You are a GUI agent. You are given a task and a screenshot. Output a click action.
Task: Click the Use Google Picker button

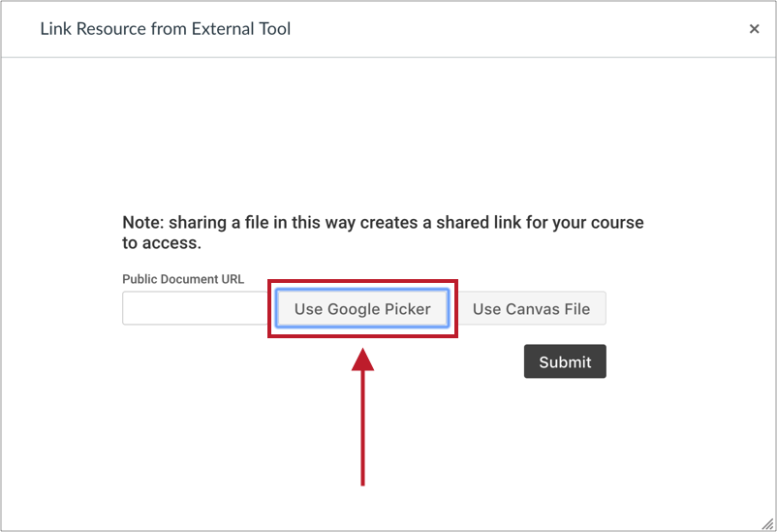pyautogui.click(x=362, y=308)
